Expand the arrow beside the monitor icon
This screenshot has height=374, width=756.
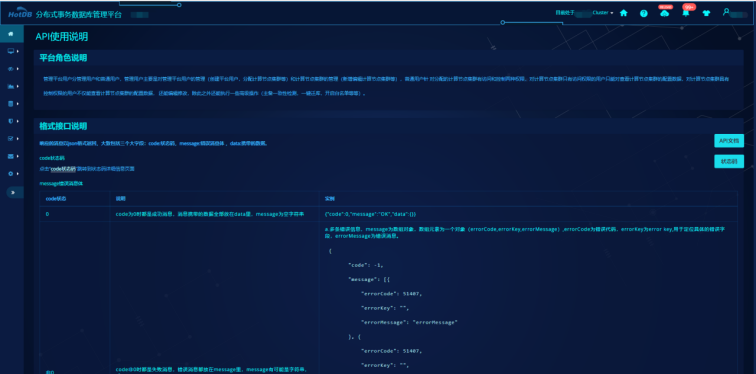pos(18,51)
